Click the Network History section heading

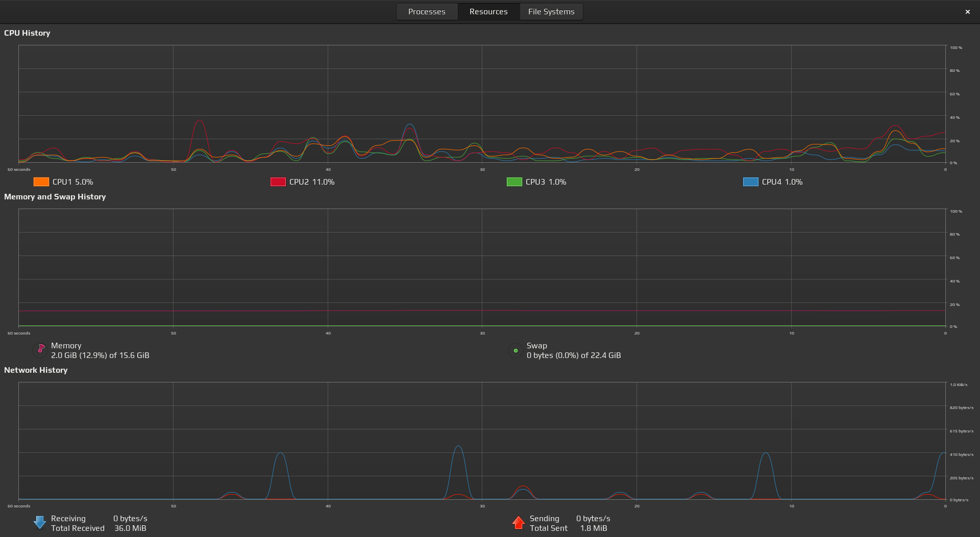[x=36, y=370]
